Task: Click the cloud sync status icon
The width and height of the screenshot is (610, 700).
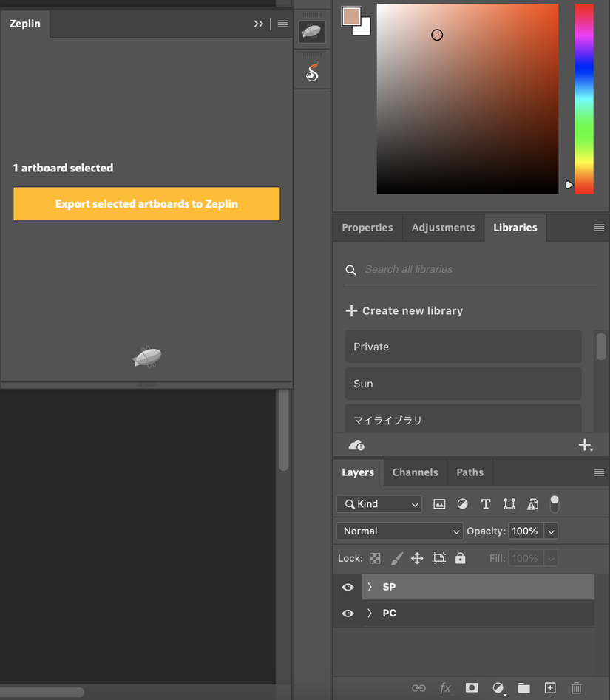Action: click(356, 445)
